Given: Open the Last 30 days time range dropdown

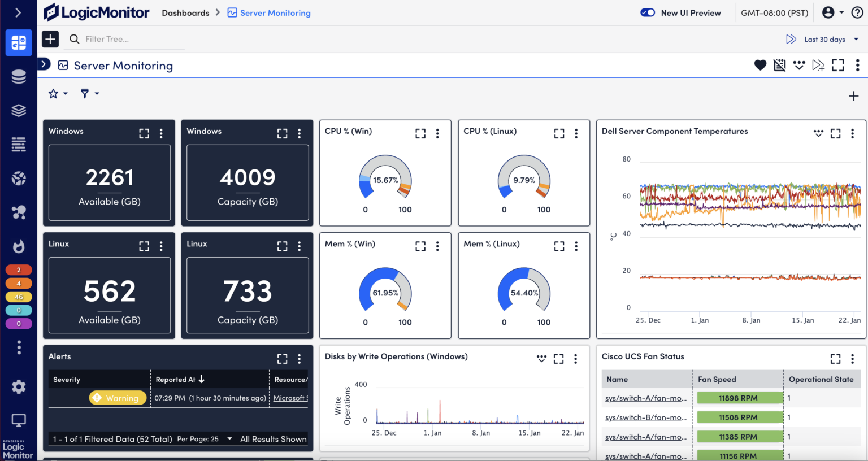Looking at the screenshot, I should (825, 39).
